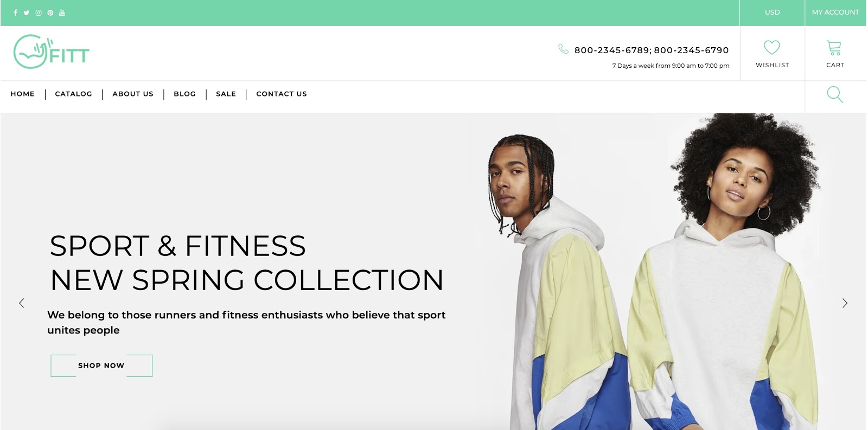Image resolution: width=868 pixels, height=430 pixels.
Task: Open the shopping Cart icon
Action: tap(834, 48)
